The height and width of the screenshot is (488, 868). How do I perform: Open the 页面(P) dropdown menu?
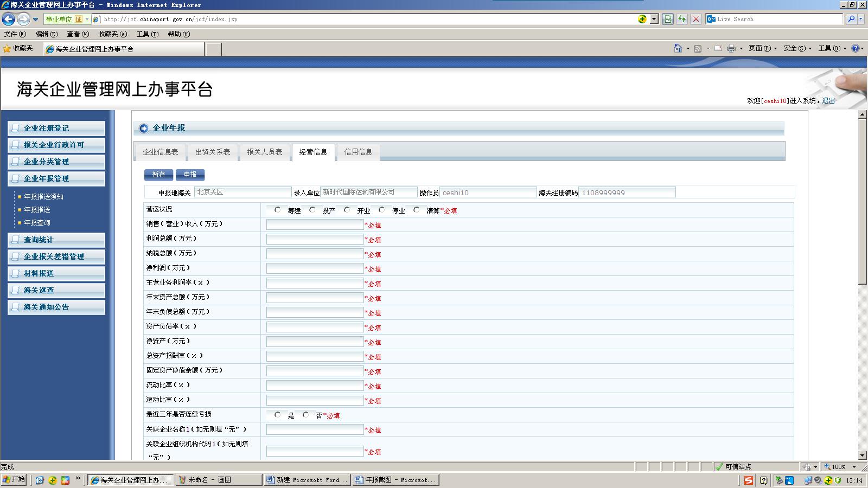click(762, 48)
